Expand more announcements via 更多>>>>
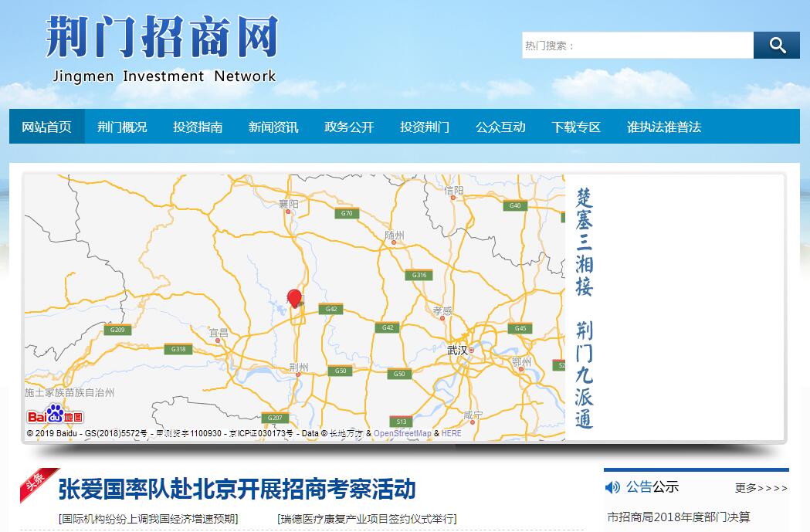The height and width of the screenshot is (532, 810). tap(761, 488)
